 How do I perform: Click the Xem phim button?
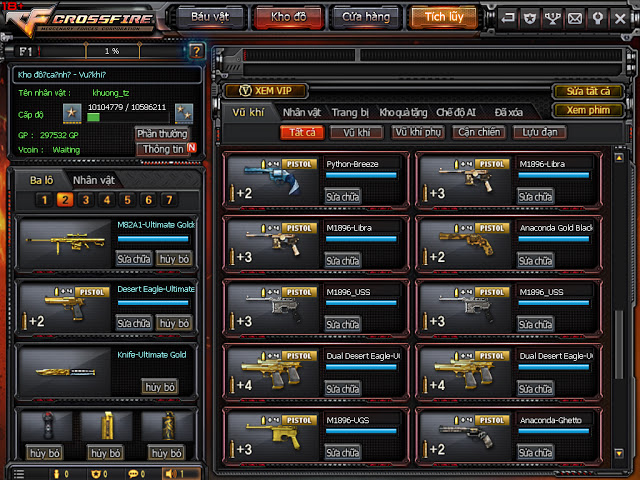click(588, 110)
